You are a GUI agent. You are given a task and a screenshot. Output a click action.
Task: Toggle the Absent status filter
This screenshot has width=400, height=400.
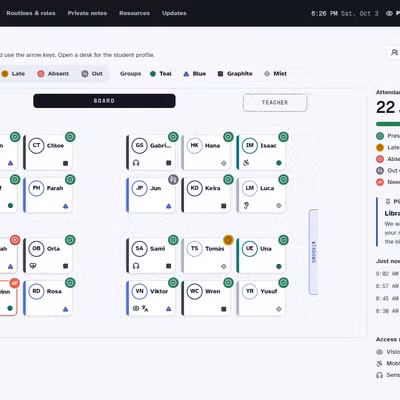click(53, 74)
